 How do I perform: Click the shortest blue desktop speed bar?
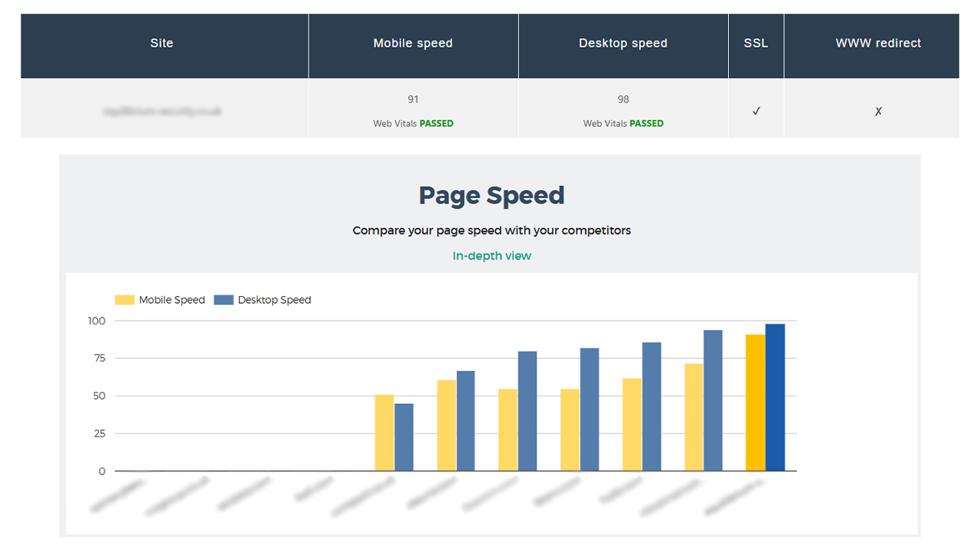click(x=403, y=437)
